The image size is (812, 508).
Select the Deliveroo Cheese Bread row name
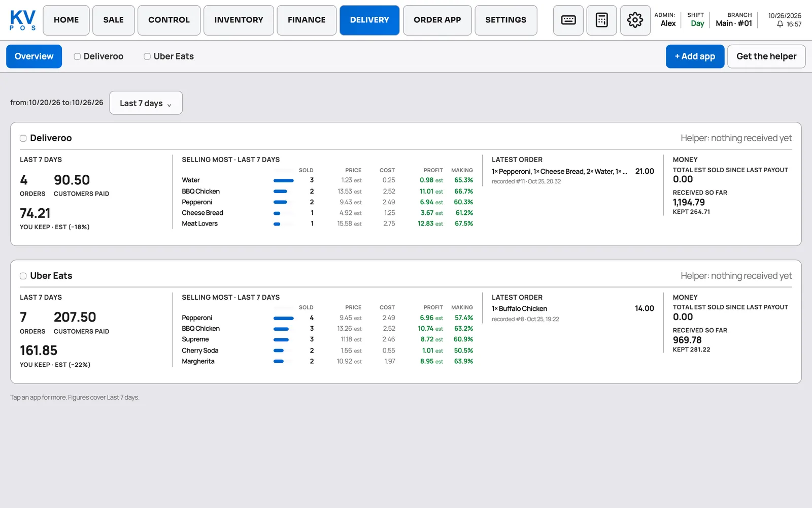(x=202, y=213)
